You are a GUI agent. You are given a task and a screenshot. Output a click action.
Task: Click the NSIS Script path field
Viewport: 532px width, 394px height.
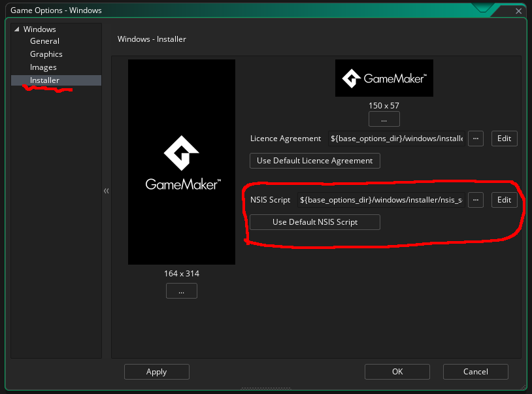pos(381,200)
